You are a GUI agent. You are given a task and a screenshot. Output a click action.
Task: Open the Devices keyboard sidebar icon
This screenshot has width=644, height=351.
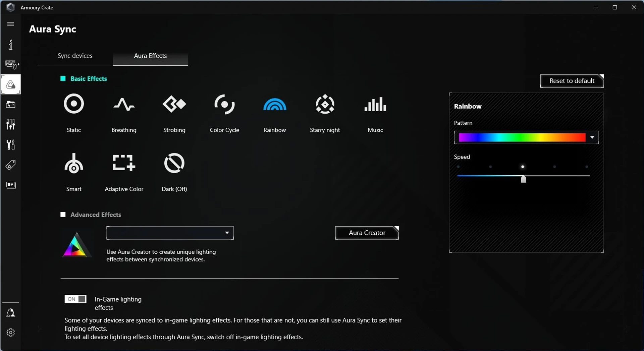click(11, 64)
